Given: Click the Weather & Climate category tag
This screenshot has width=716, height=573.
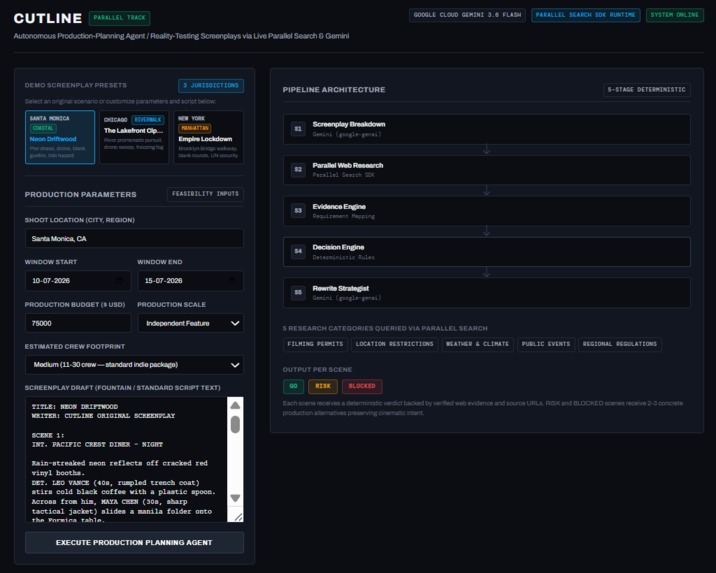Looking at the screenshot, I should click(x=478, y=344).
